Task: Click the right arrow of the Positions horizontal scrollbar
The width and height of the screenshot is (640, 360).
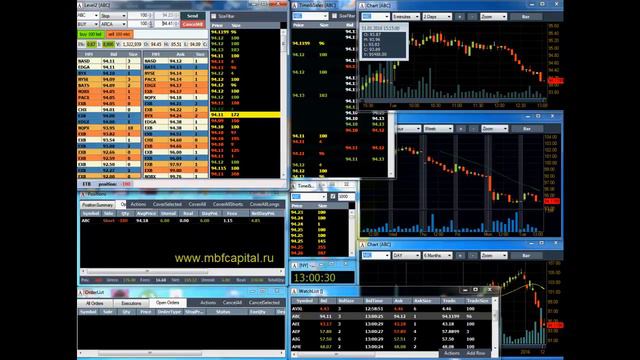Action: click(281, 271)
